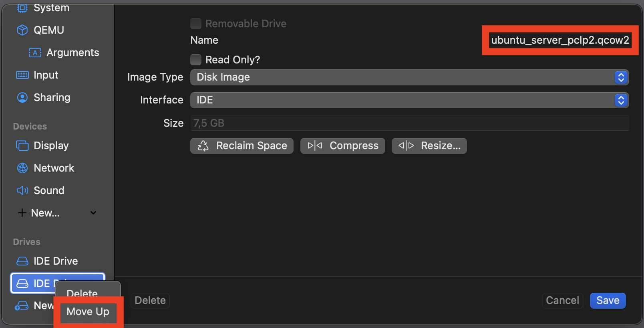Select the Sharing person icon
Image resolution: width=644 pixels, height=328 pixels.
22,97
